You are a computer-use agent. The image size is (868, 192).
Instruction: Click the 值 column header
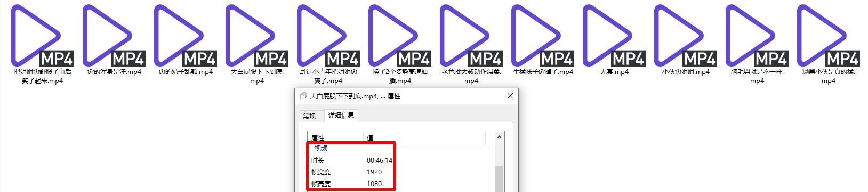(425, 138)
